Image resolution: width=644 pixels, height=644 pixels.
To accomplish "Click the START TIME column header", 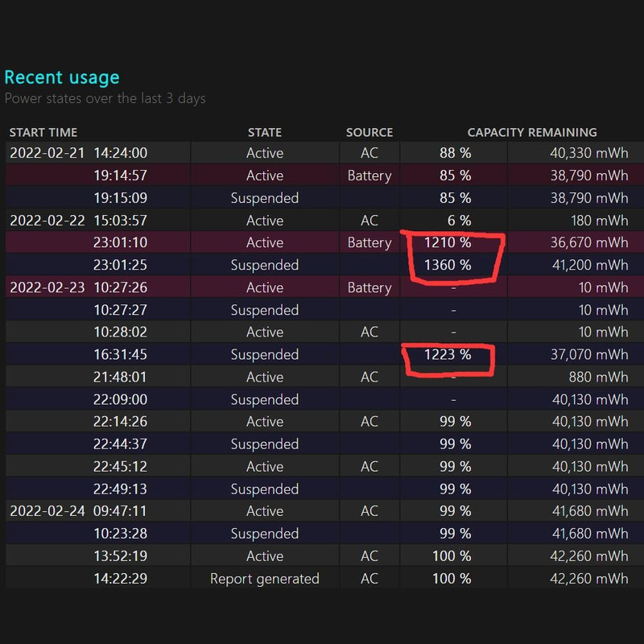I will 43,132.
